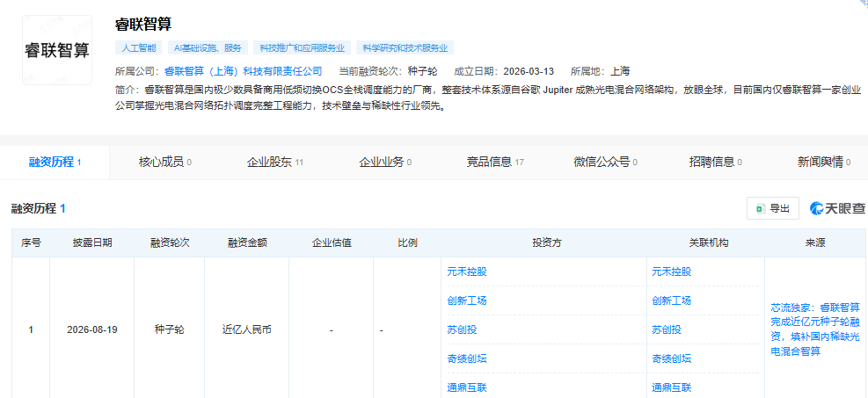Click the 序号 column header
Image resolution: width=868 pixels, height=398 pixels.
tap(31, 242)
